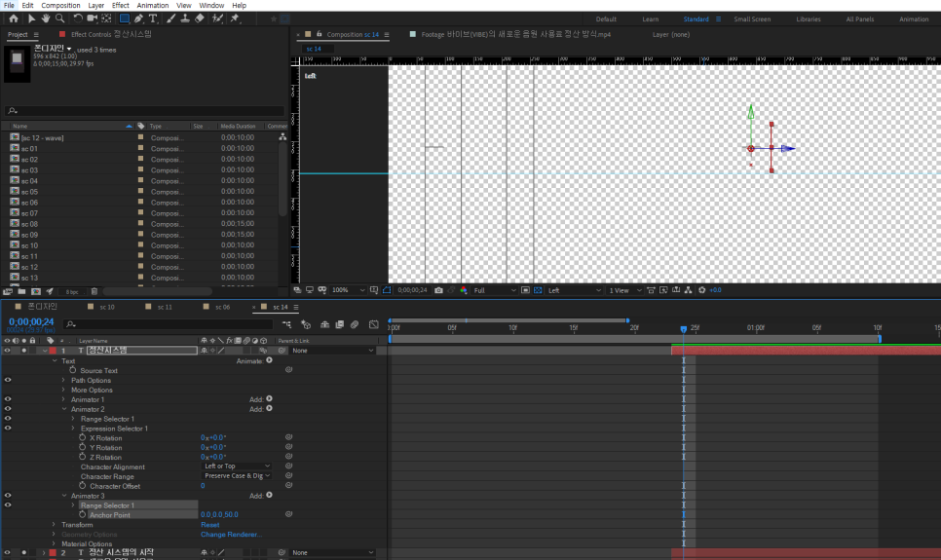Hide layer 2 정산 시스템의 시작 via eye icon
Screen dimensions: 941x560
(7, 553)
